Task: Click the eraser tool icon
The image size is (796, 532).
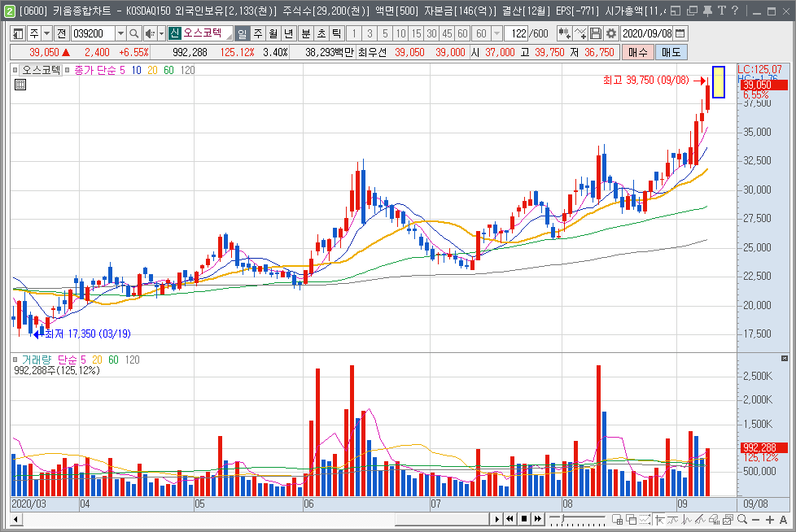Action: pos(715,519)
